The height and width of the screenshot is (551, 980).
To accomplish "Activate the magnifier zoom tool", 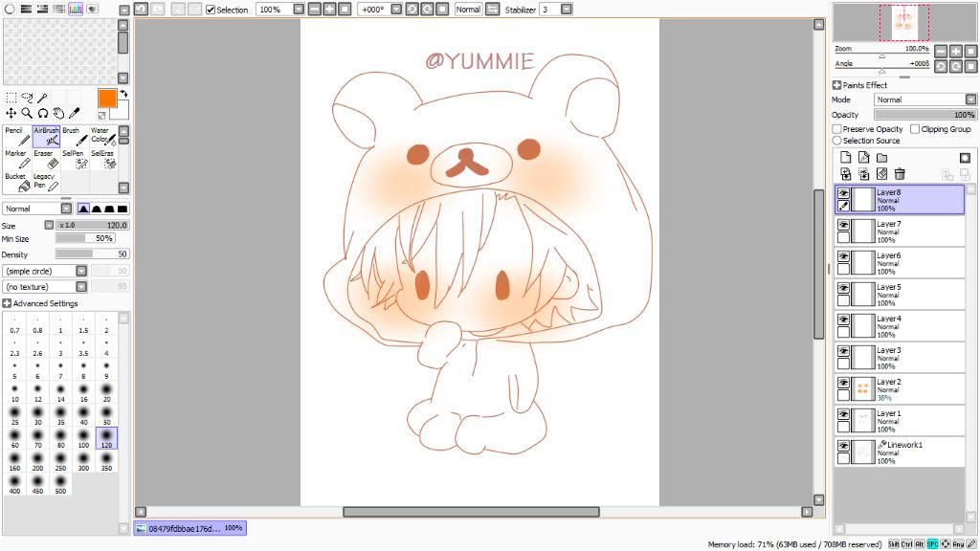I will click(27, 113).
